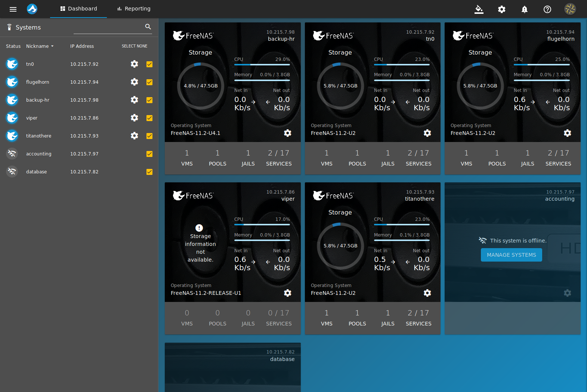Viewport: 587px width, 392px height.
Task: Click 'This system is offline.' message
Action: tap(518, 241)
